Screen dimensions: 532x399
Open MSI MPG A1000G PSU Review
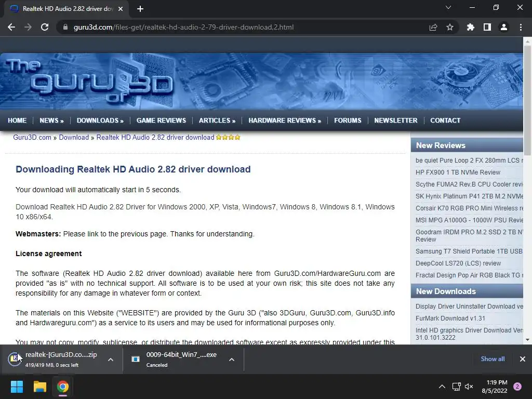(x=469, y=220)
